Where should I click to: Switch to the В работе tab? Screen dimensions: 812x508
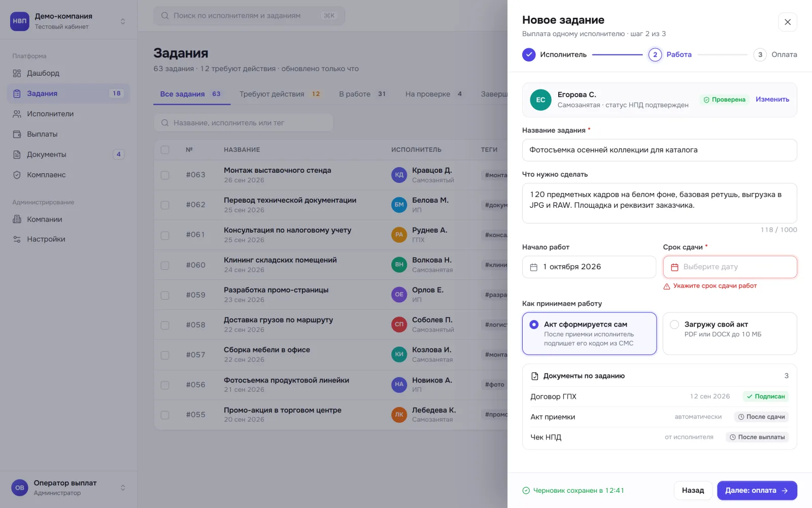click(362, 94)
